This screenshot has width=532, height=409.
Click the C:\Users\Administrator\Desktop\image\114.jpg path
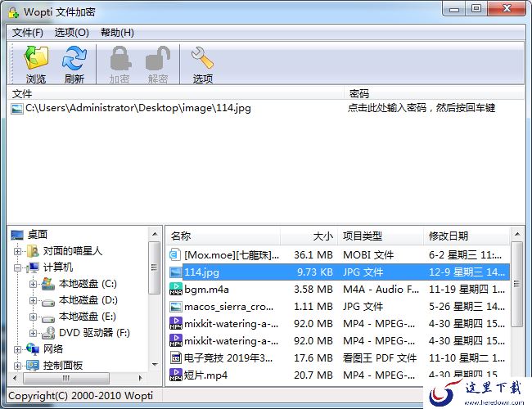coord(138,108)
